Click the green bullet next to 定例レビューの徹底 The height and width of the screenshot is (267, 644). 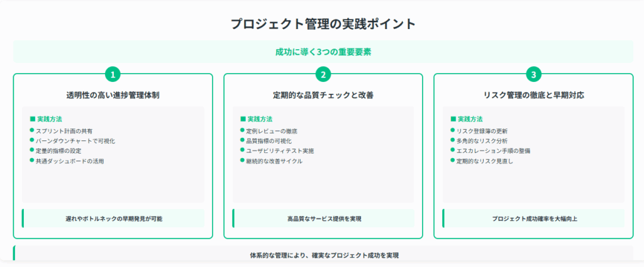pos(242,130)
